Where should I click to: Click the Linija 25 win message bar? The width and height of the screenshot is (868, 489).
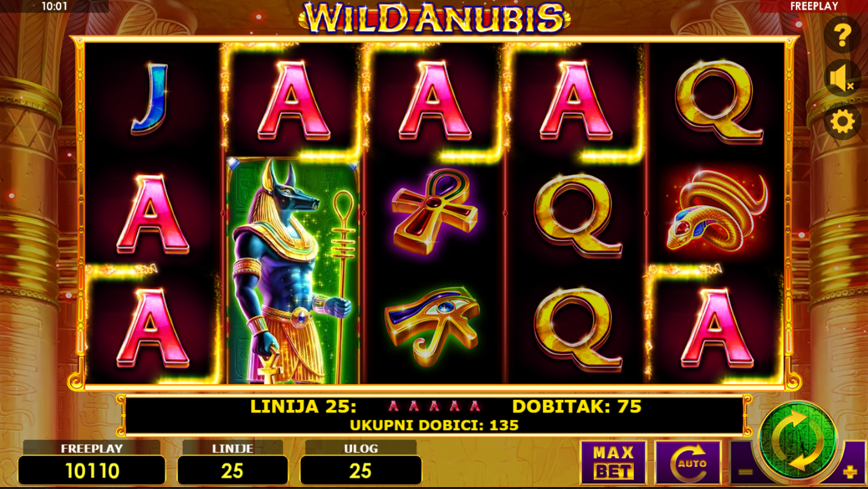click(434, 415)
